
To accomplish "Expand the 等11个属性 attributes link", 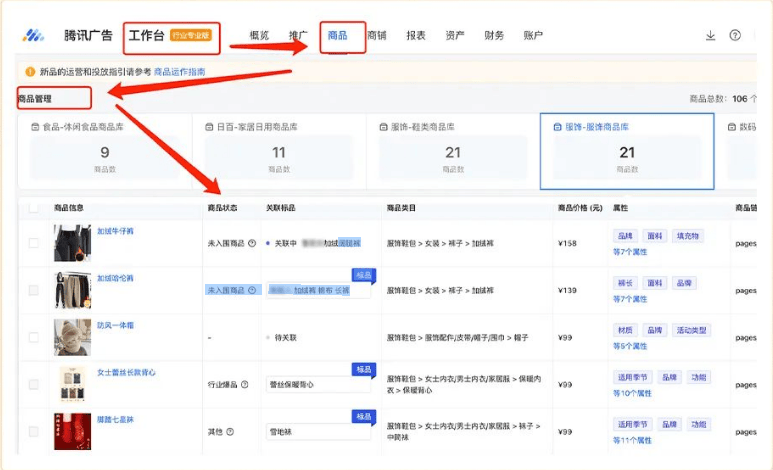I will click(x=632, y=440).
